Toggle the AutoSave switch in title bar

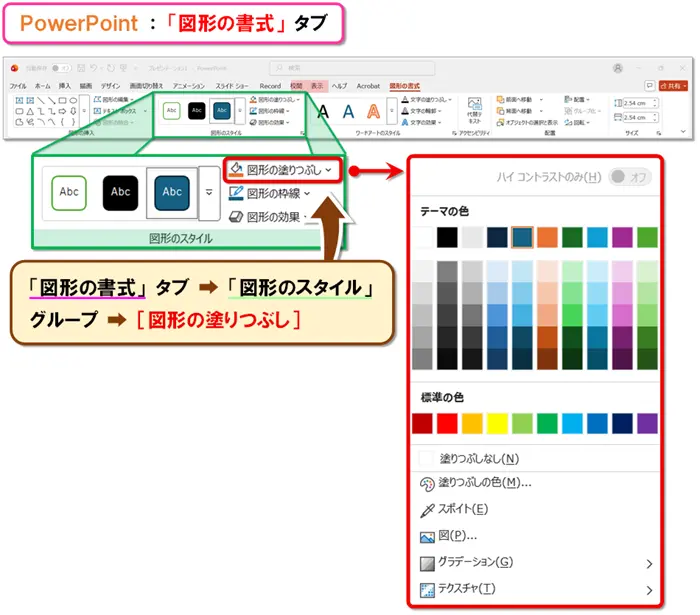click(61, 68)
